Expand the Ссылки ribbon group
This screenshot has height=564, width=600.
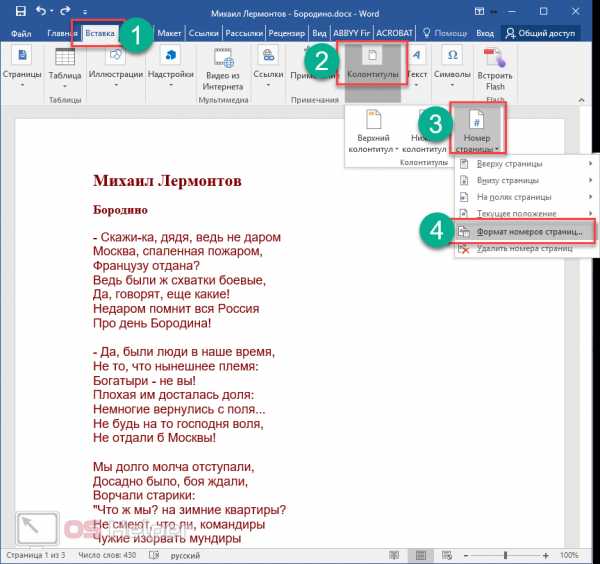pyautogui.click(x=268, y=67)
